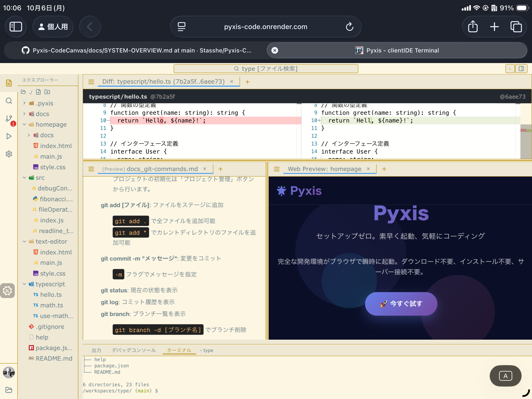Switch to the 出力 output tab

click(97, 350)
